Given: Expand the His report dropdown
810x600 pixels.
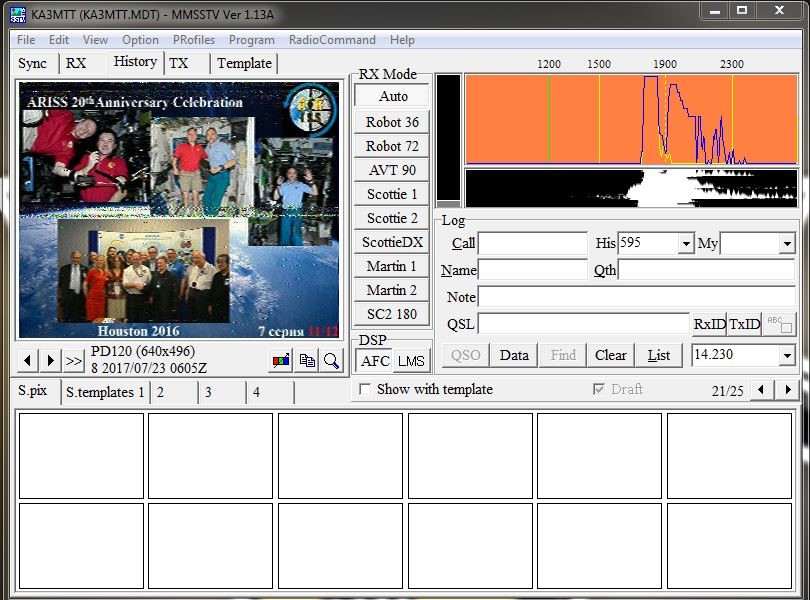Looking at the screenshot, I should [686, 243].
